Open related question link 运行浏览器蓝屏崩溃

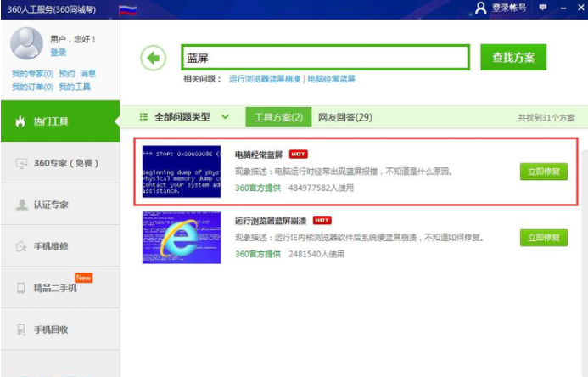tap(265, 79)
